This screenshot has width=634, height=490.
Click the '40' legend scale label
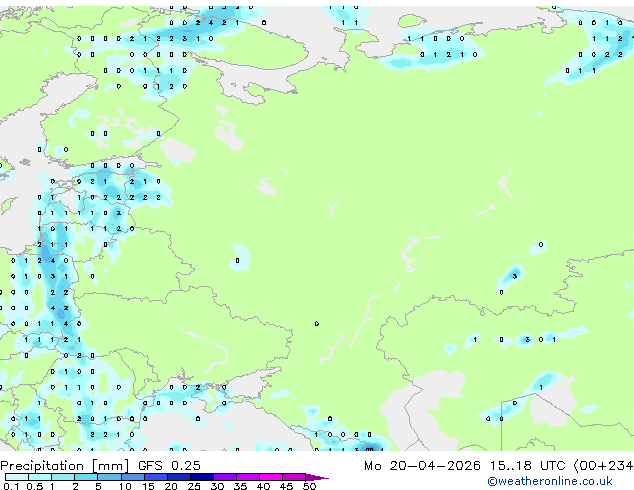pyautogui.click(x=263, y=486)
